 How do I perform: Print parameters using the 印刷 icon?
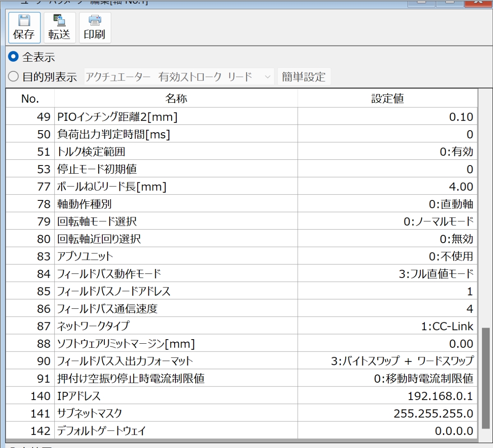coord(95,27)
